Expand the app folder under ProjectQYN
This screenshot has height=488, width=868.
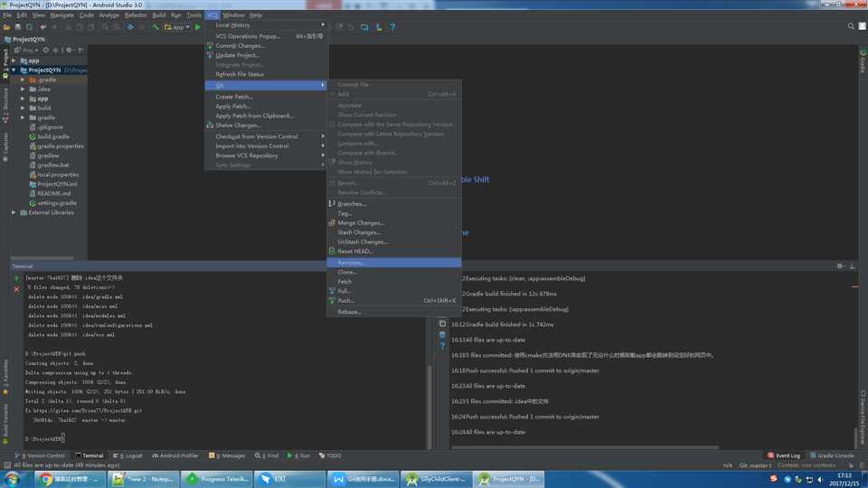tap(23, 99)
